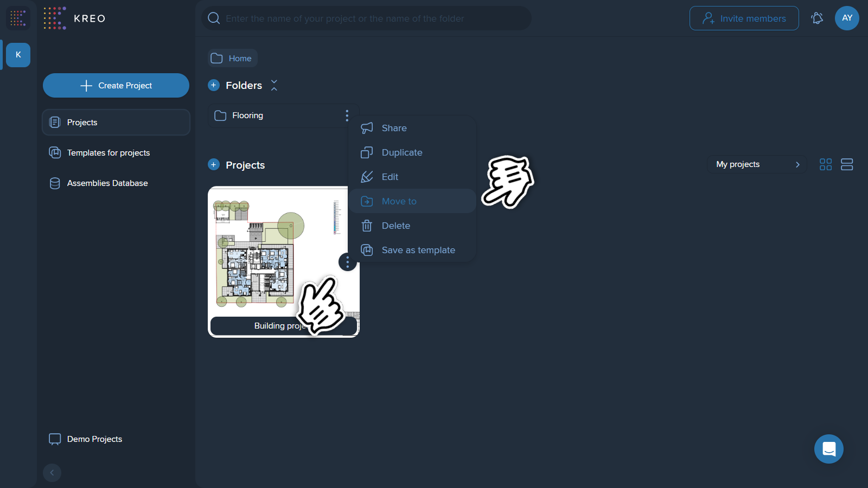Screen dimensions: 868x488
Task: Click the notification bell icon
Action: tap(817, 18)
